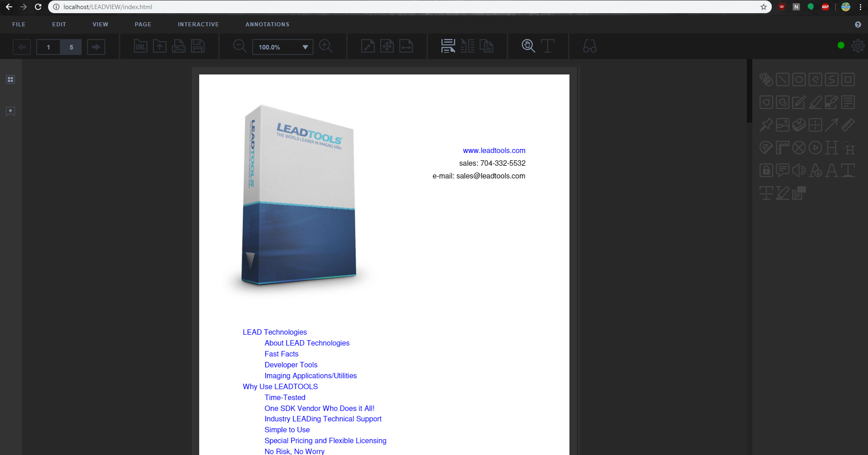Open Industry LEADing Technical Support link
This screenshot has width=868, height=455.
coord(323,419)
